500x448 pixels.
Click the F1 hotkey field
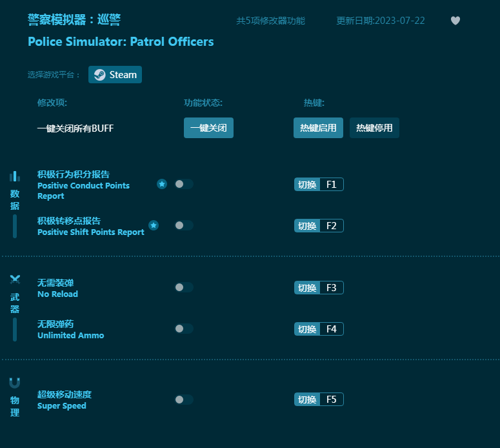pos(332,185)
